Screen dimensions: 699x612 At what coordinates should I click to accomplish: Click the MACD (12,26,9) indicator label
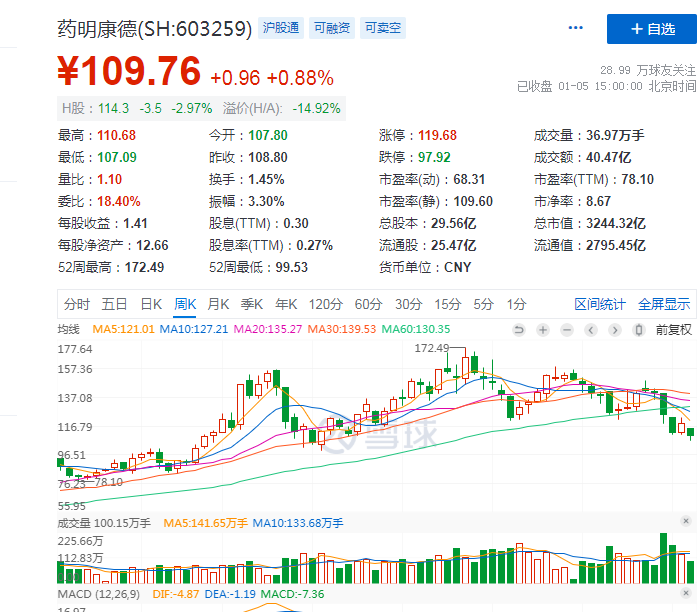tap(99, 594)
